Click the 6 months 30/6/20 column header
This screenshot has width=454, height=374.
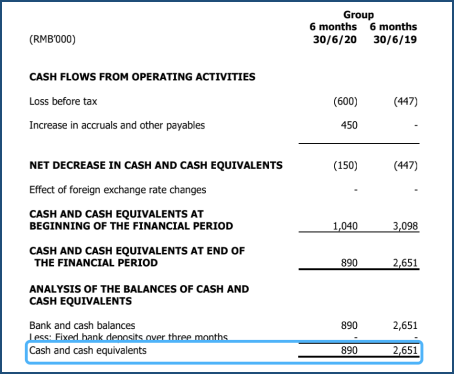pyautogui.click(x=333, y=33)
